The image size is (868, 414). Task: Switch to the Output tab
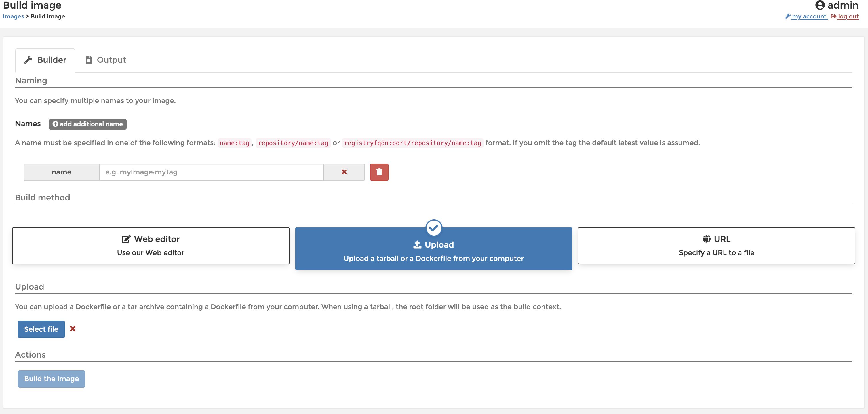click(x=105, y=60)
